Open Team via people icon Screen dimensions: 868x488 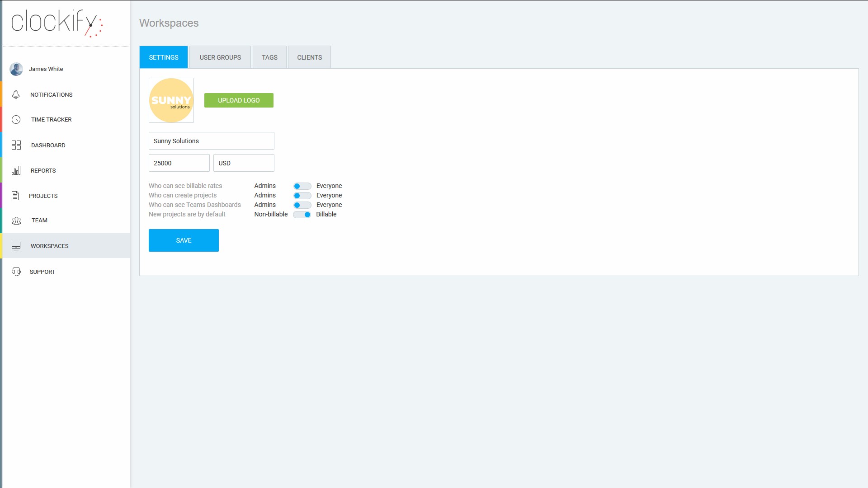(x=17, y=221)
